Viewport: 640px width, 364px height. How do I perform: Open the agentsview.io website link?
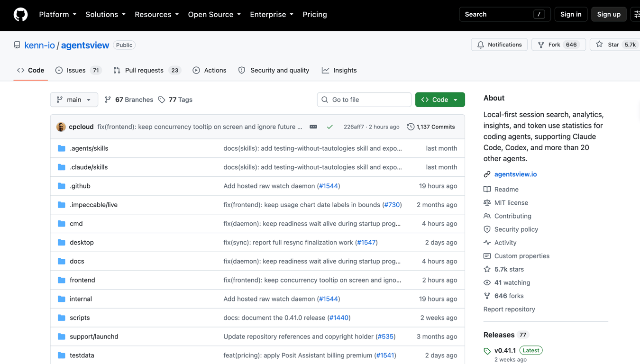(x=515, y=174)
